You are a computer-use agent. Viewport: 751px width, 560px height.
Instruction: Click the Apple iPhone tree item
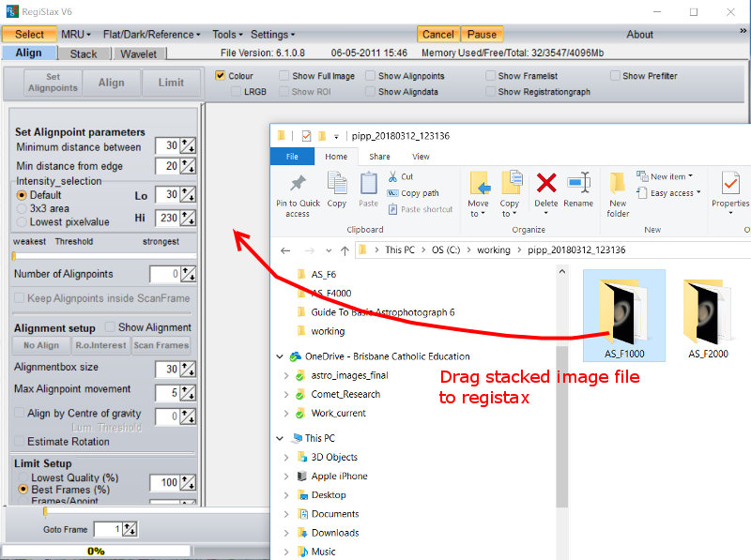tap(339, 476)
